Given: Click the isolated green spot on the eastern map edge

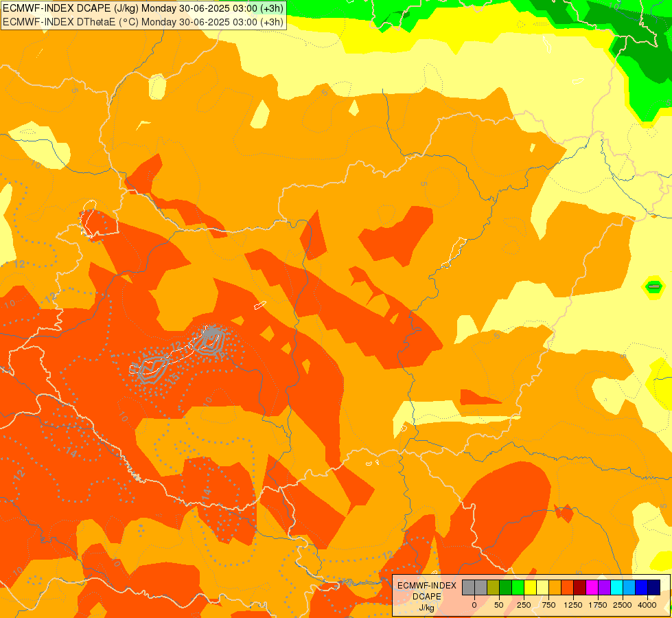Looking at the screenshot, I should [x=653, y=286].
